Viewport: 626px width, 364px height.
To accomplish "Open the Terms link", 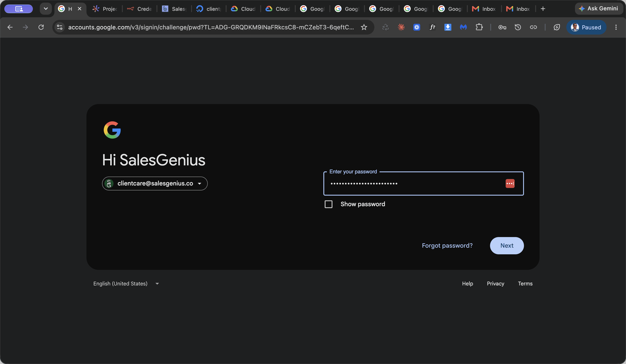I will click(525, 284).
